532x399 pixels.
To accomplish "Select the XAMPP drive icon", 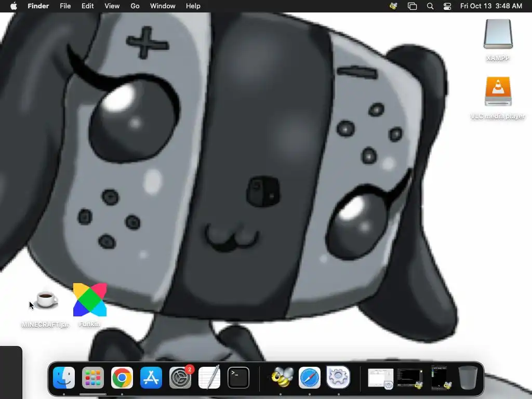I will (x=498, y=34).
